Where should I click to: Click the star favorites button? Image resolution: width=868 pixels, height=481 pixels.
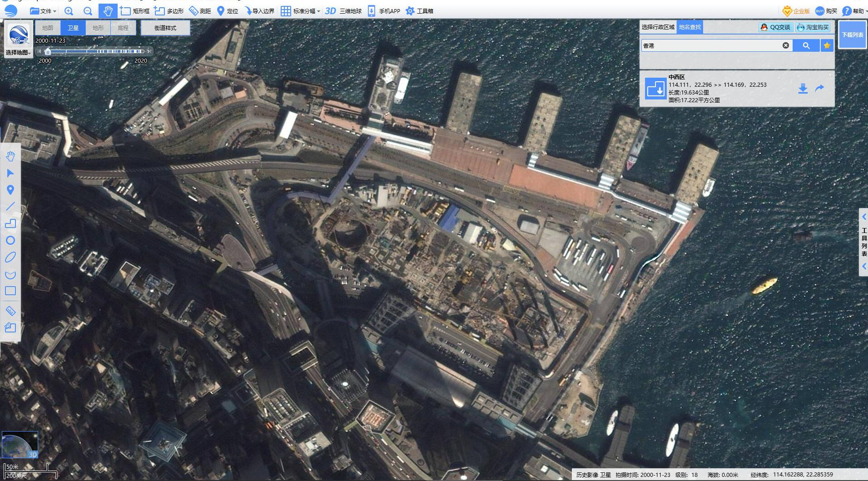827,45
